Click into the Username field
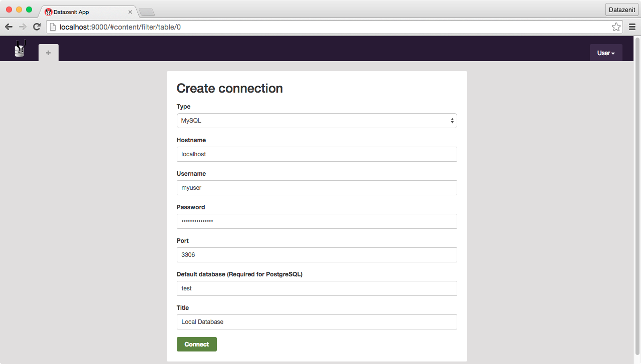Image resolution: width=641 pixels, height=364 pixels. coord(316,188)
